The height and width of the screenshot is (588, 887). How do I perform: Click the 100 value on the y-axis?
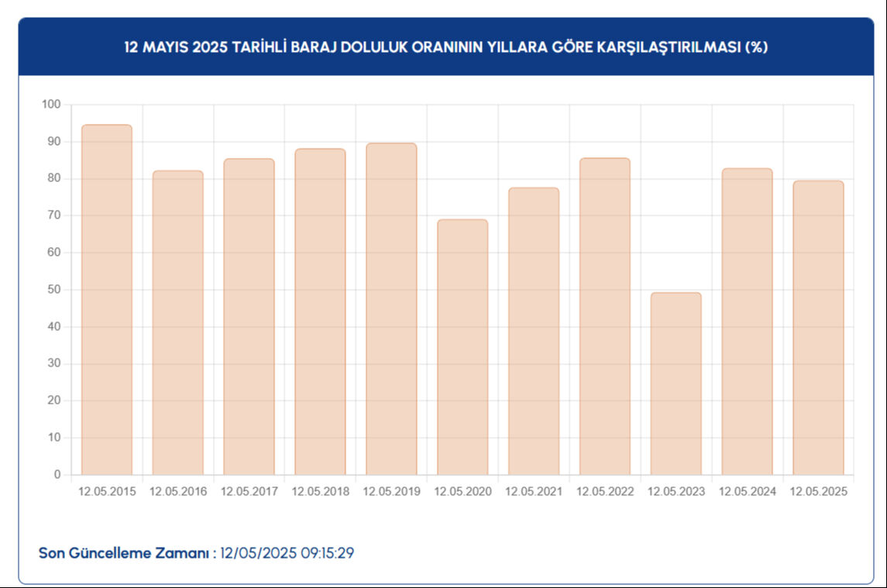[x=51, y=105]
